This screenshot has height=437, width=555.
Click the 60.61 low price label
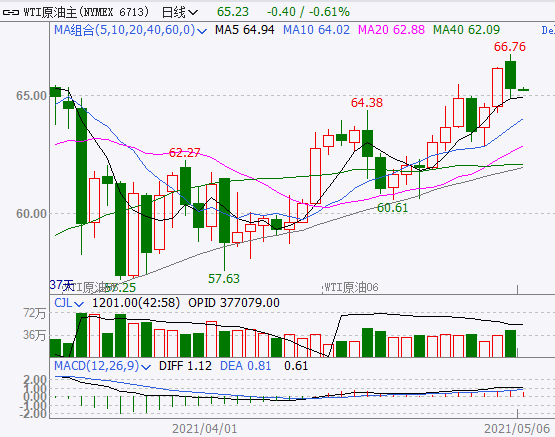(393, 208)
